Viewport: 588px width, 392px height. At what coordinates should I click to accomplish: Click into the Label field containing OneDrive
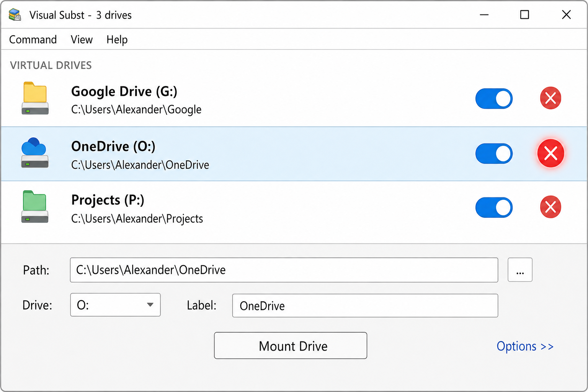click(x=365, y=305)
